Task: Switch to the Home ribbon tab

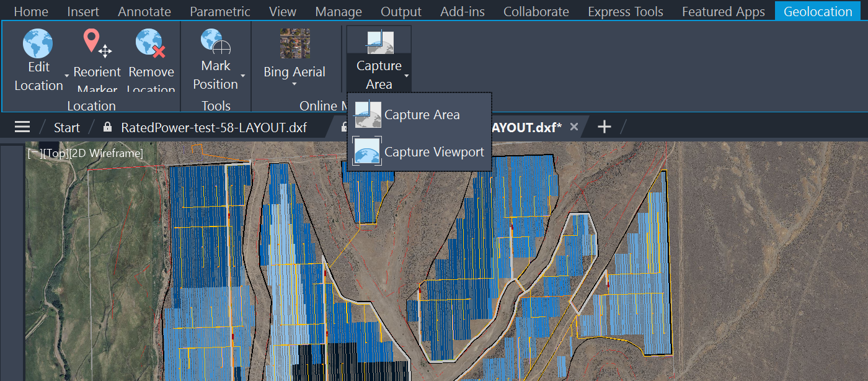Action: pos(30,11)
